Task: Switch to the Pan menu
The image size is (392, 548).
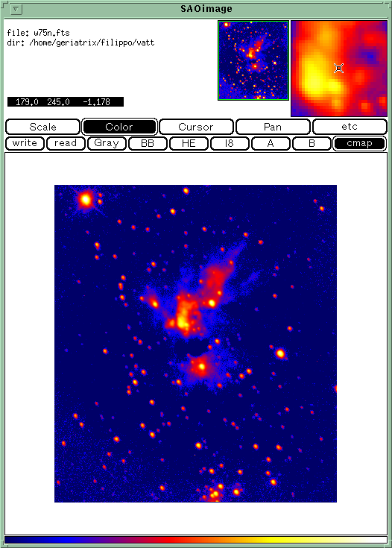Action: coord(273,127)
